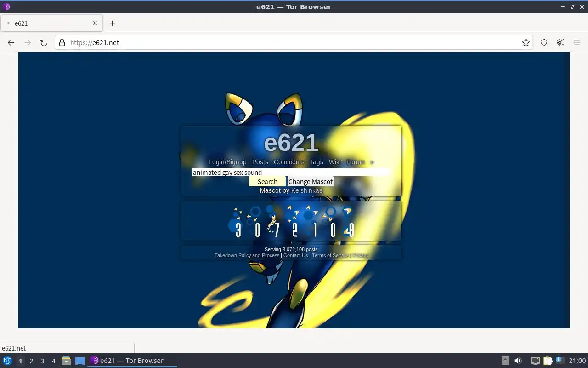Click the removable media tray icon

pos(505,361)
